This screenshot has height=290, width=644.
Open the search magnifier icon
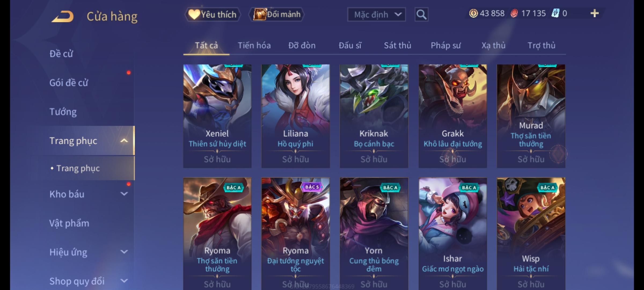(421, 15)
